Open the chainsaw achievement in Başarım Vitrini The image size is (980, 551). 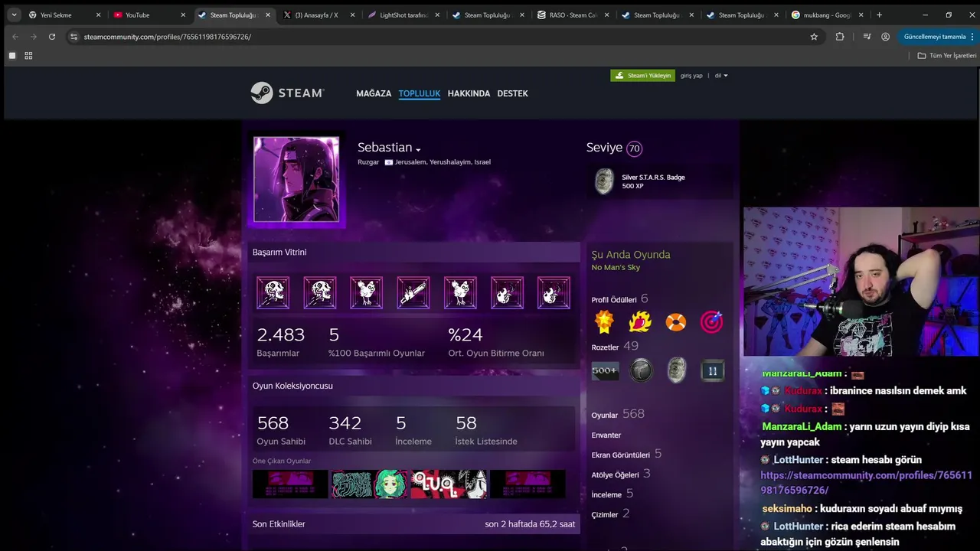[x=413, y=292]
